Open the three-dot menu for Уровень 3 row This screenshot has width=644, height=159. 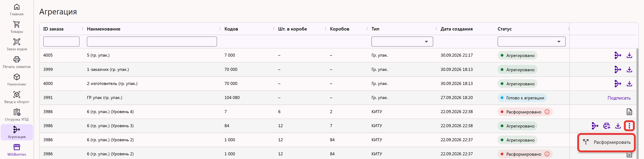(629, 126)
